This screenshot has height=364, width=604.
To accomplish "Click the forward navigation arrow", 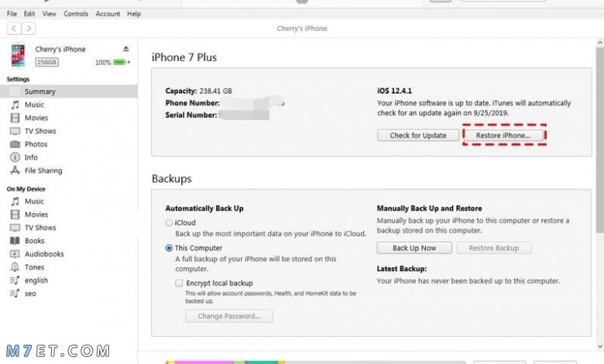I will tap(29, 29).
